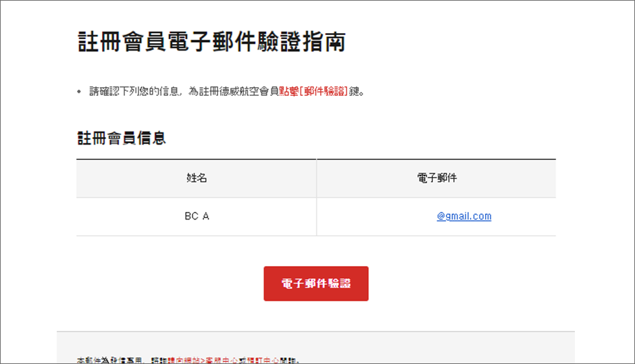Select the 註冊會員電子郵件驗證指南 page heading

tap(211, 42)
